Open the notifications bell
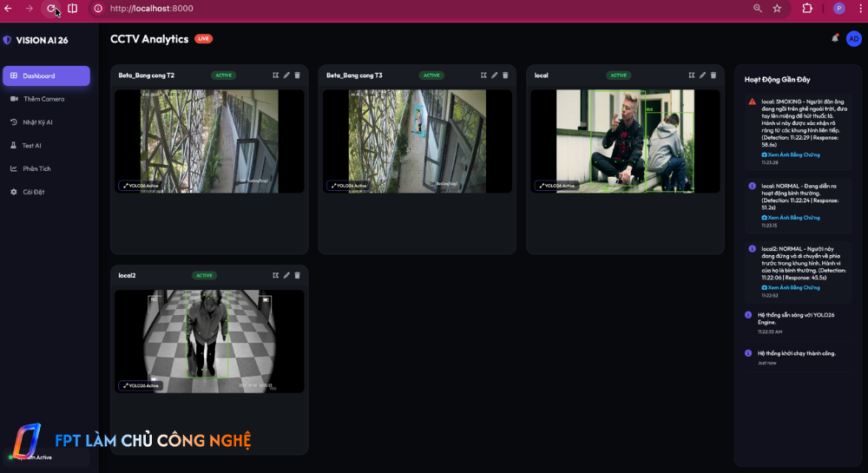868x473 pixels. (x=835, y=38)
